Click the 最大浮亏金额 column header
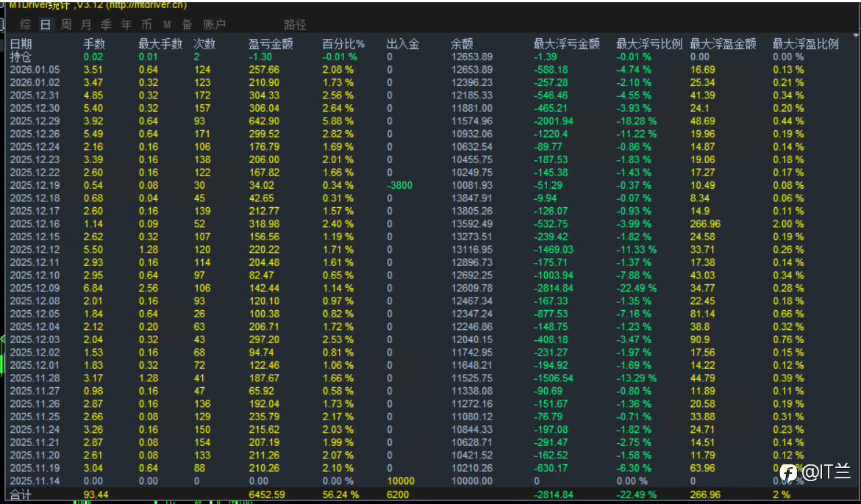The height and width of the screenshot is (504, 861). (x=567, y=44)
